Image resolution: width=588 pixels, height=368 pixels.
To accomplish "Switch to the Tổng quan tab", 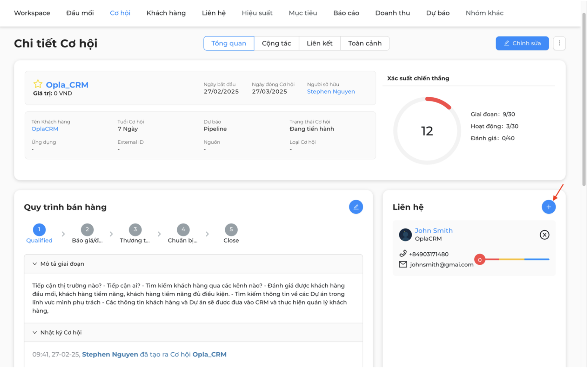I will pyautogui.click(x=229, y=43).
